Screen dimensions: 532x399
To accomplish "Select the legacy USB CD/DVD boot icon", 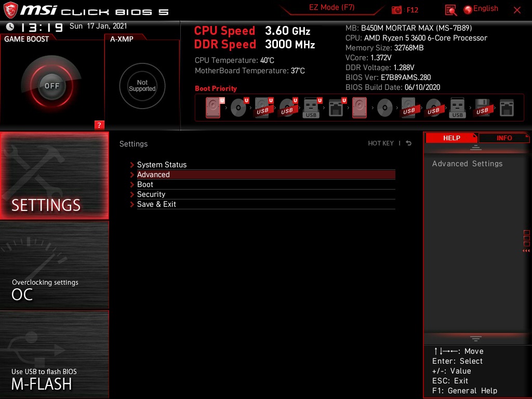I will [x=434, y=108].
